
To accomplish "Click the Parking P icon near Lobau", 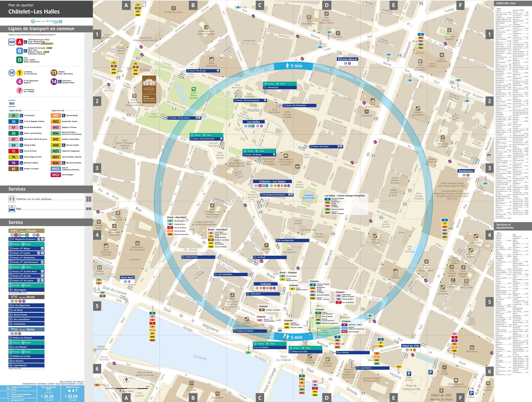I will (471, 393).
